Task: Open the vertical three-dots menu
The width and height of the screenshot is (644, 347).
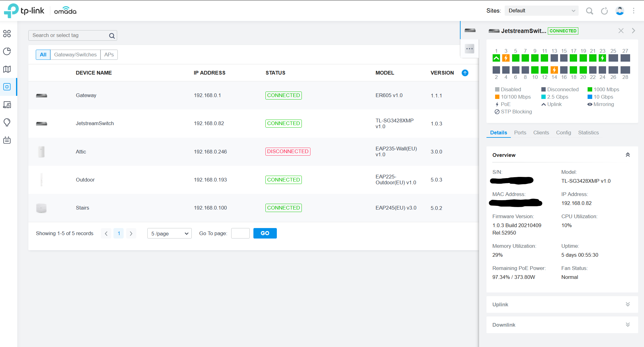Action: pos(634,11)
